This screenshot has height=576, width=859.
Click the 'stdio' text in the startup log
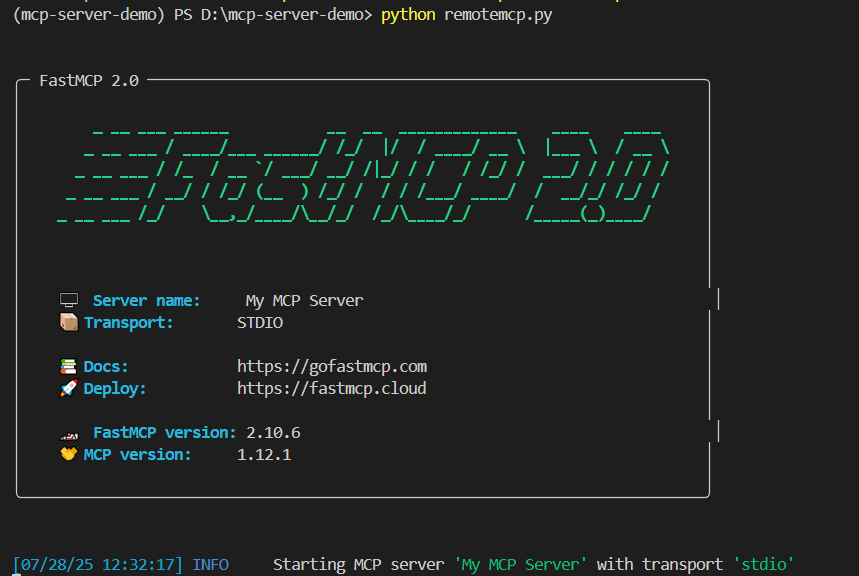pos(763,563)
